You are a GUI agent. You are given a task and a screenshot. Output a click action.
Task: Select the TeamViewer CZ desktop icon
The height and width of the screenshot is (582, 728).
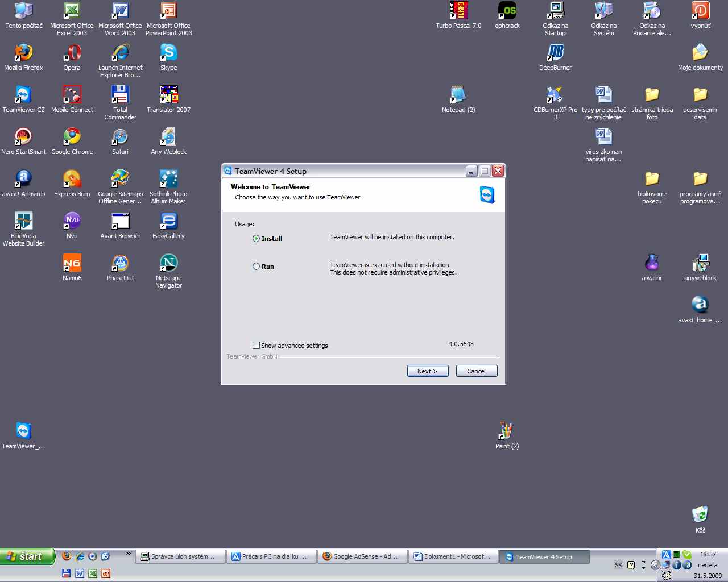tap(23, 99)
